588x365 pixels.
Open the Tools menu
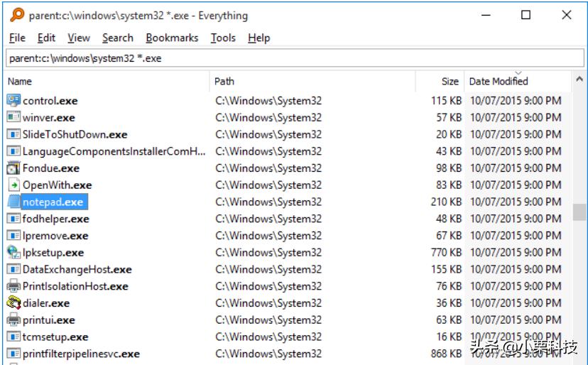click(223, 38)
